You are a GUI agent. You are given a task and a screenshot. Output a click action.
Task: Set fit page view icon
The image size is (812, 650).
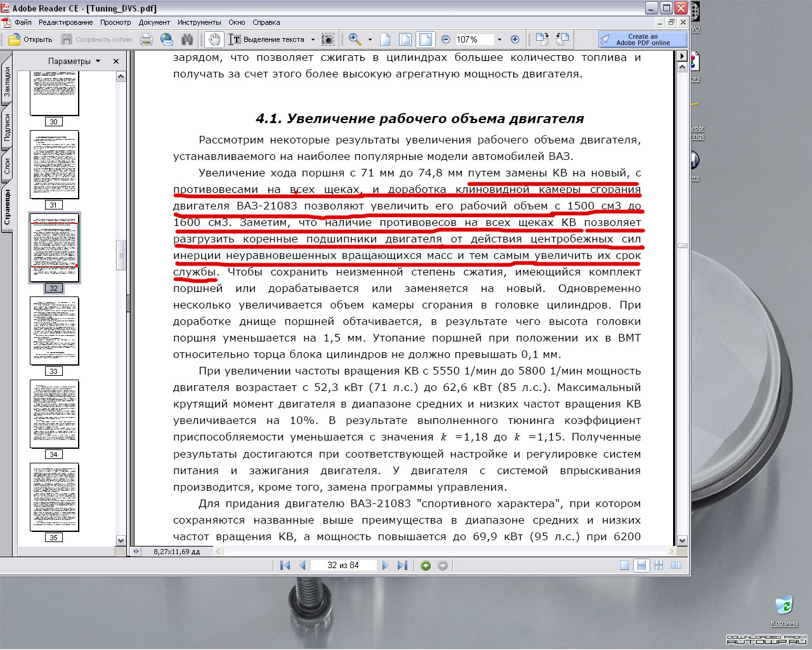405,39
